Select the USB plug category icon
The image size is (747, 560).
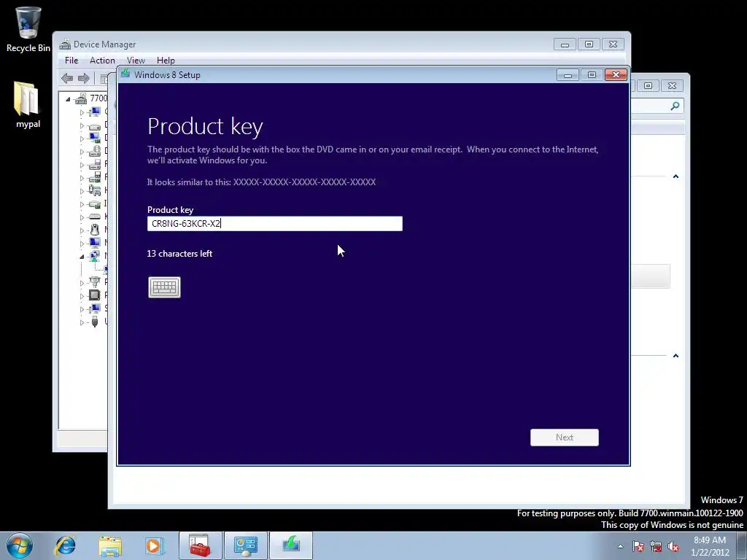click(95, 322)
